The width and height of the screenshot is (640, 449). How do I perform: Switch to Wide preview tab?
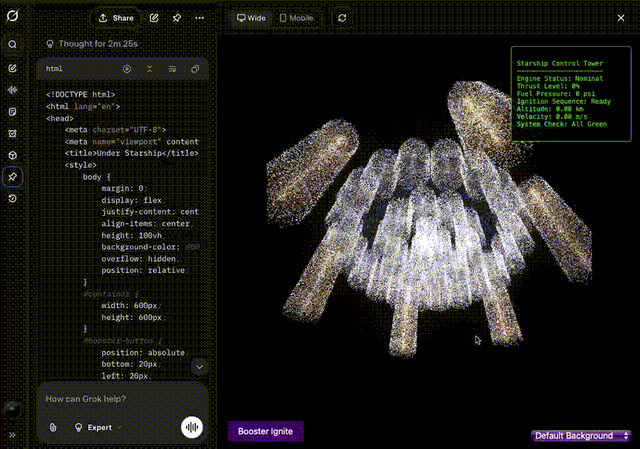251,18
